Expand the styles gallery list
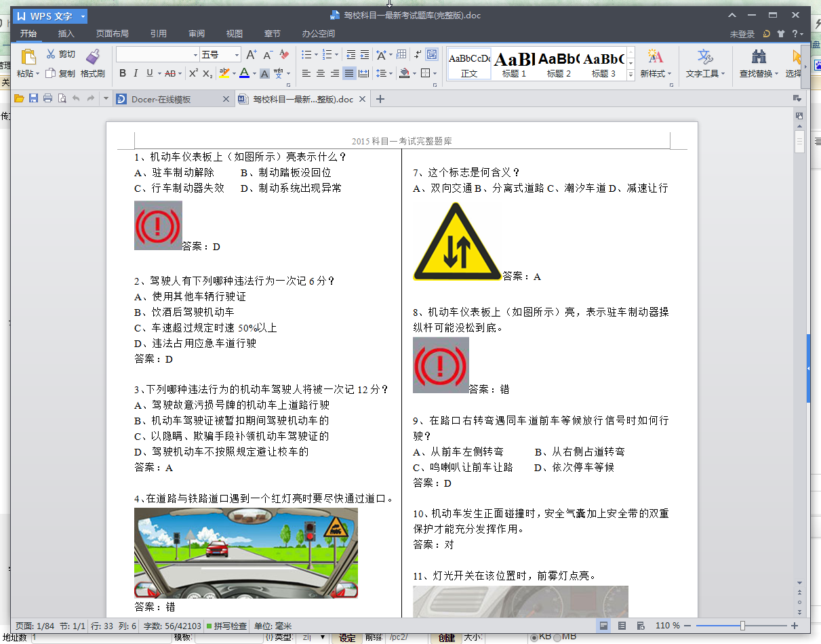The image size is (821, 644). [630, 75]
